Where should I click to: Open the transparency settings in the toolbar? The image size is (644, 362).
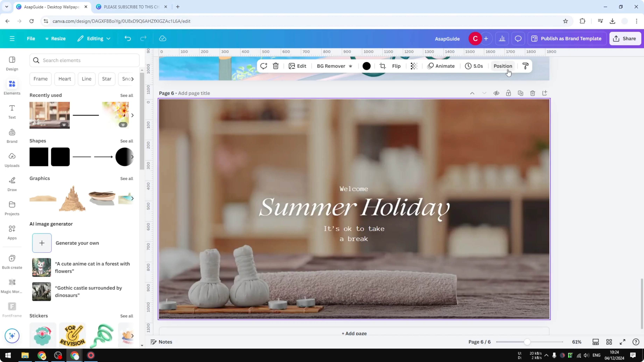point(414,66)
